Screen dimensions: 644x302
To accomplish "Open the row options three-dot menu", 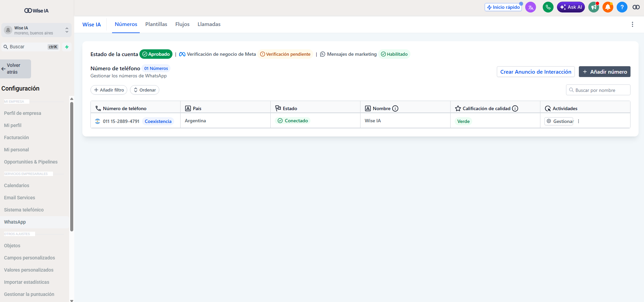I will (579, 121).
